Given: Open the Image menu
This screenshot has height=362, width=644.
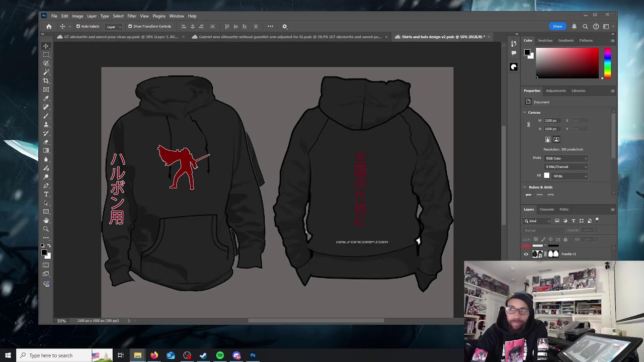Looking at the screenshot, I should pyautogui.click(x=77, y=16).
